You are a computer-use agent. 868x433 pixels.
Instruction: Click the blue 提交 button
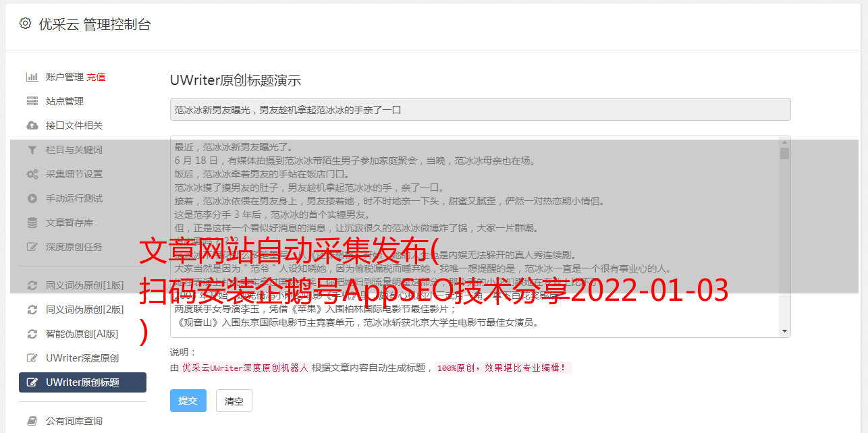coord(188,401)
